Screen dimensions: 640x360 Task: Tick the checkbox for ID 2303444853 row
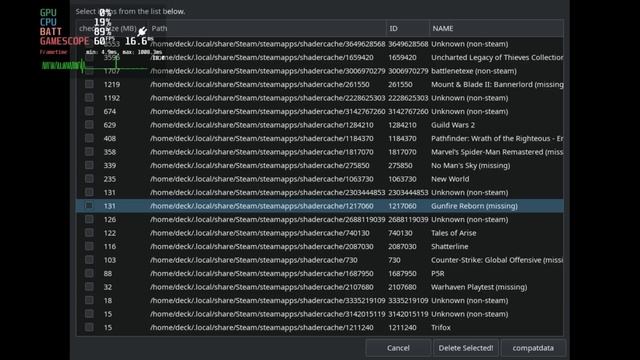point(89,192)
